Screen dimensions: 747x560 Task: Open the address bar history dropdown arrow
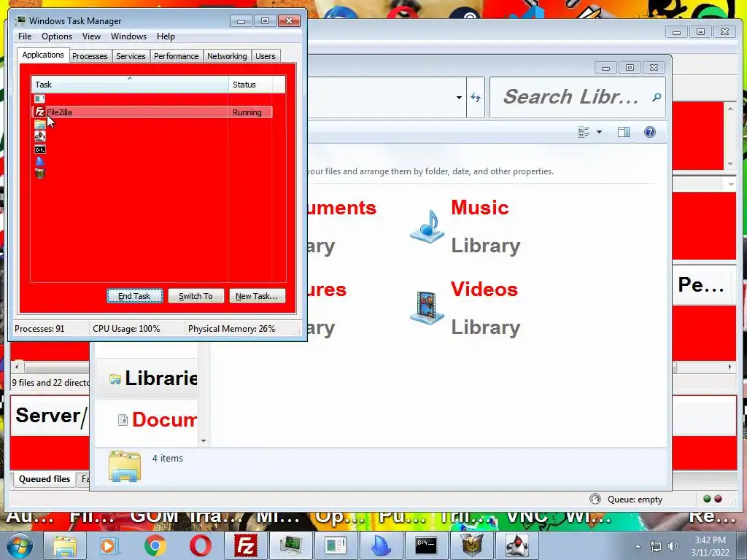pyautogui.click(x=459, y=98)
